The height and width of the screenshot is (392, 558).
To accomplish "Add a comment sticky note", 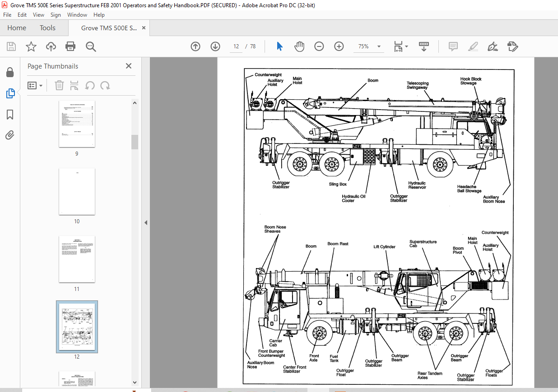I will tap(453, 46).
